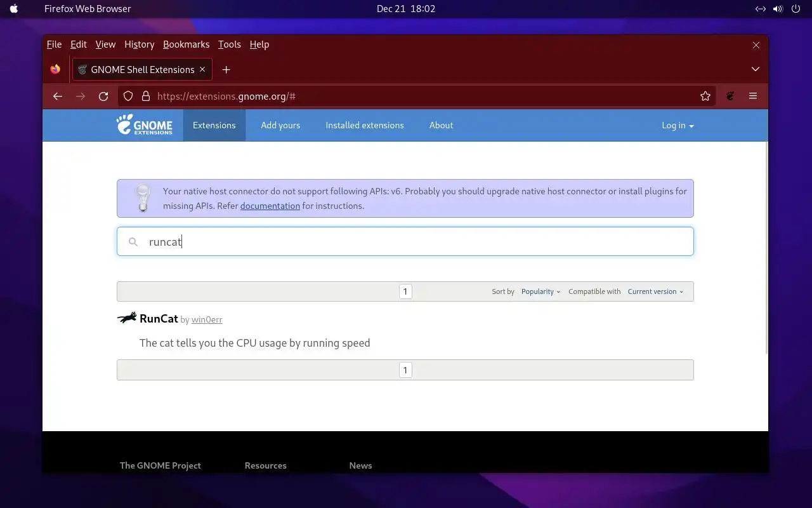Open the Firefox hamburger menu
The image size is (812, 508).
[753, 96]
